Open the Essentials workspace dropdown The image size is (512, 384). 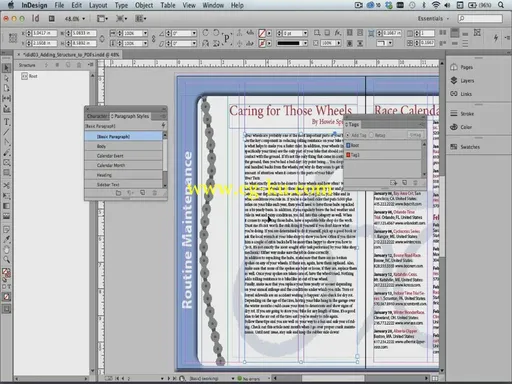[433, 19]
